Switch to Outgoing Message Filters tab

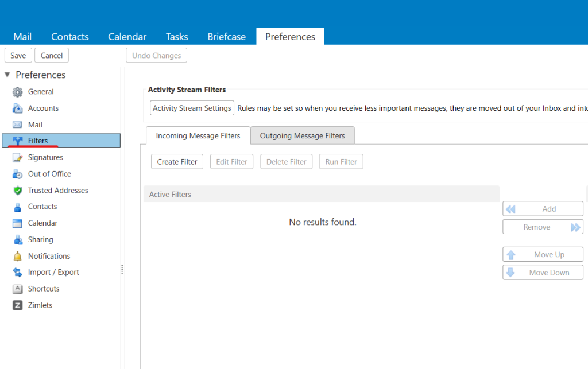(302, 136)
